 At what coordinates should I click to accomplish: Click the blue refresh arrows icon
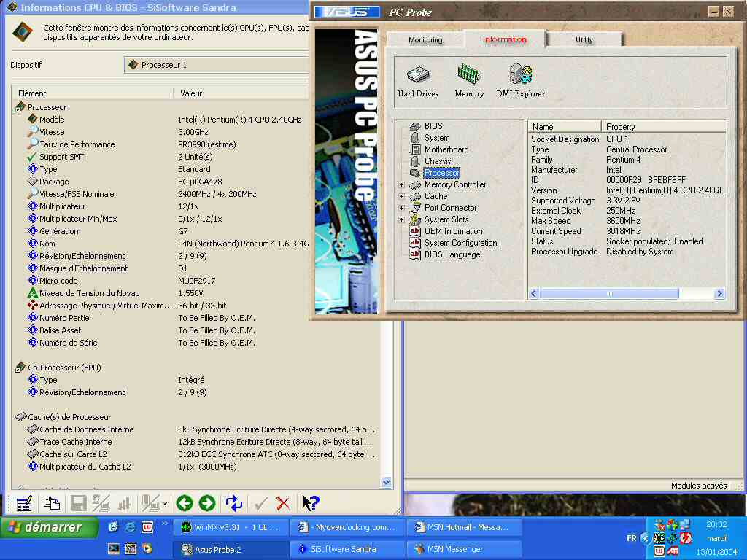coord(234,503)
